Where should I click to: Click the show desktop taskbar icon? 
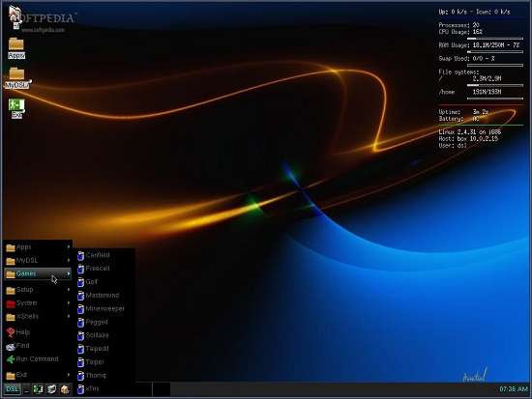pyautogui.click(x=26, y=389)
